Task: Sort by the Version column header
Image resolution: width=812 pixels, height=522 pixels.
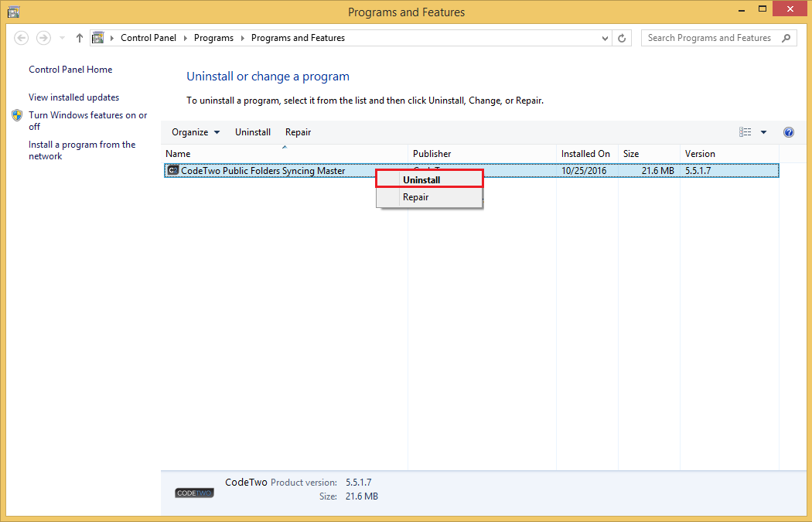Action: tap(730, 154)
